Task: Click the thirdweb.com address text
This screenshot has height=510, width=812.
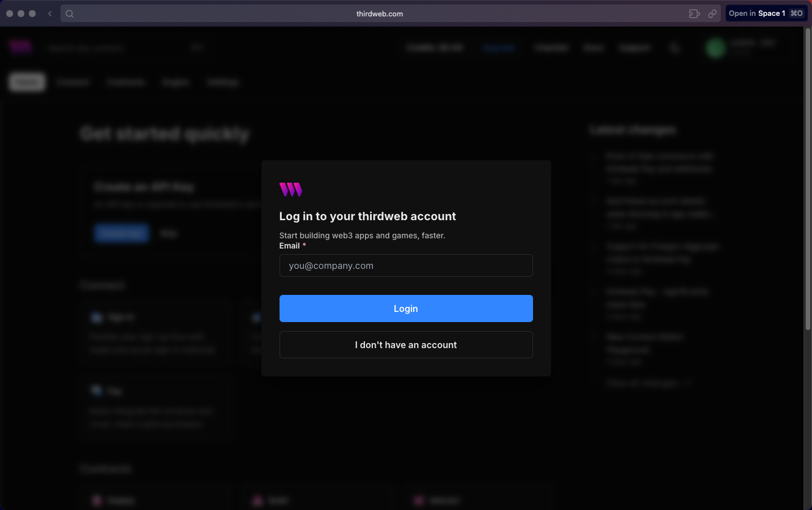Action: point(380,14)
